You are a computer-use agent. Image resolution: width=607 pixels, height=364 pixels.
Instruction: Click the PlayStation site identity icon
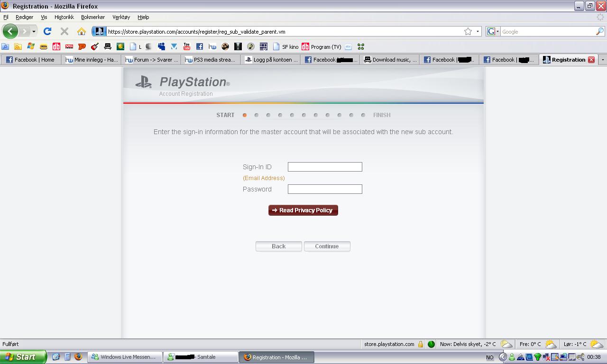99,31
